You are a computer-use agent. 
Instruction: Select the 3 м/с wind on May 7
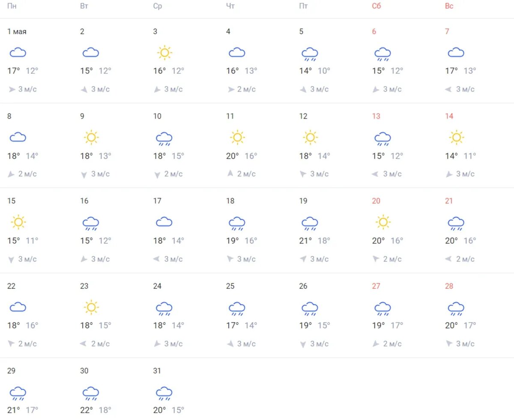coord(465,89)
